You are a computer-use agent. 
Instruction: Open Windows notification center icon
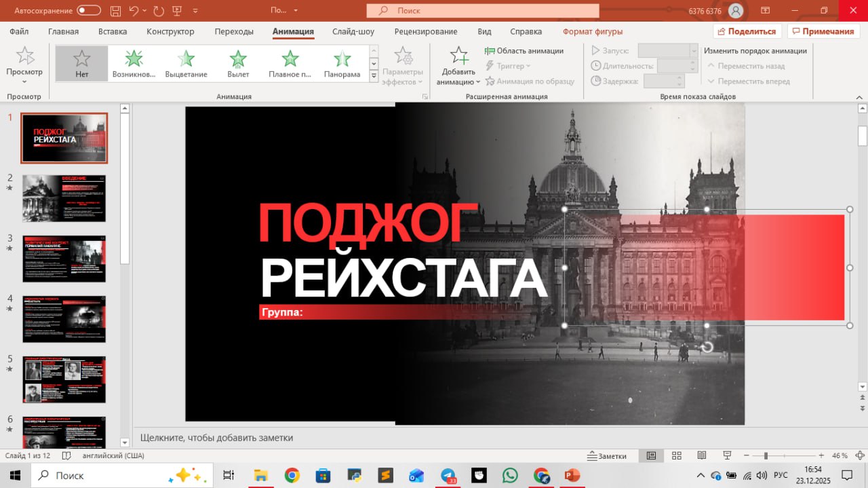(x=847, y=475)
